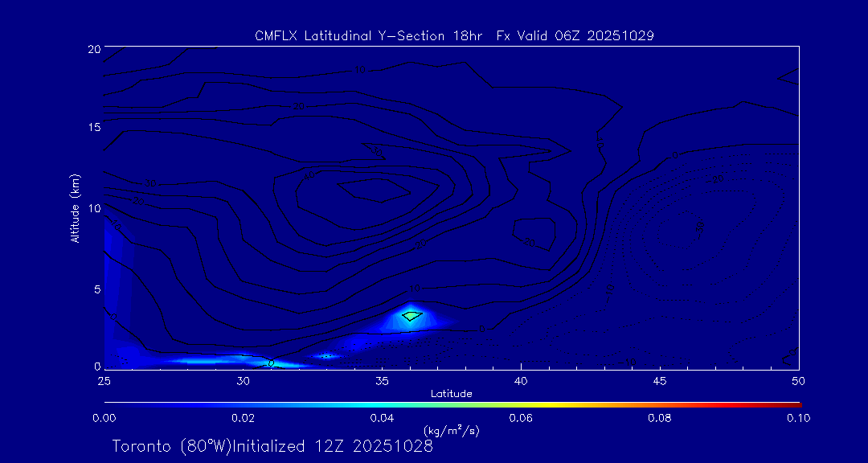Image resolution: width=868 pixels, height=463 pixels.
Task: Click the y-axis tick label 20
Action: click(x=93, y=48)
